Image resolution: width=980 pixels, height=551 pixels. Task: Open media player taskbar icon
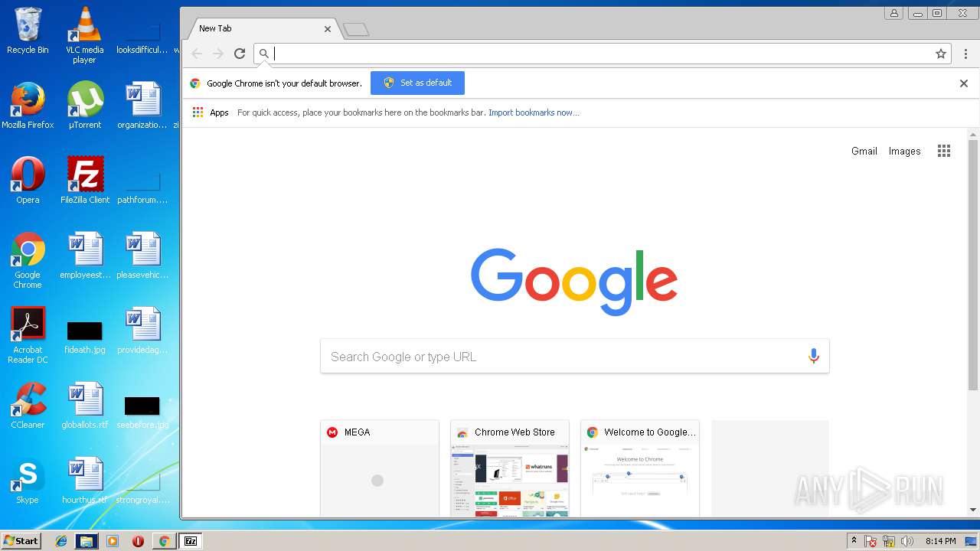113,541
